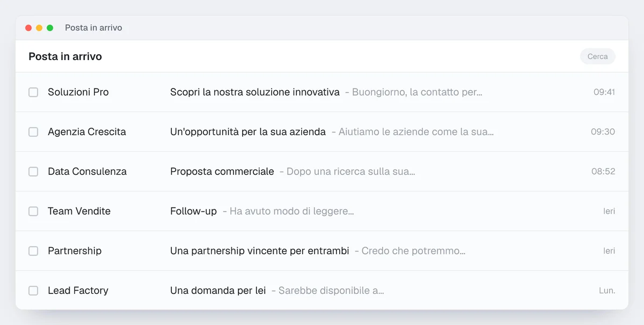Click the Cerca search button
Viewport: 644px width, 325px height.
click(x=597, y=56)
